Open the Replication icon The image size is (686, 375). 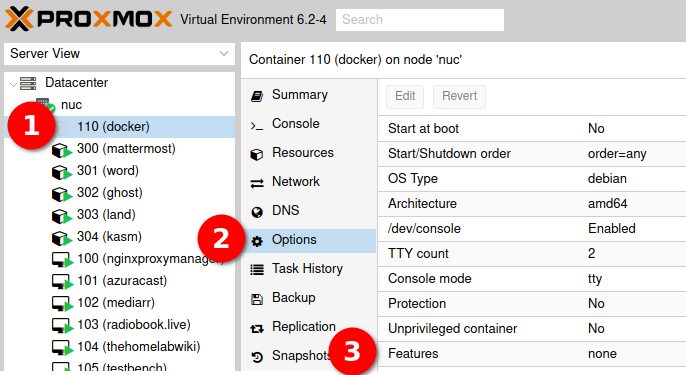(257, 328)
